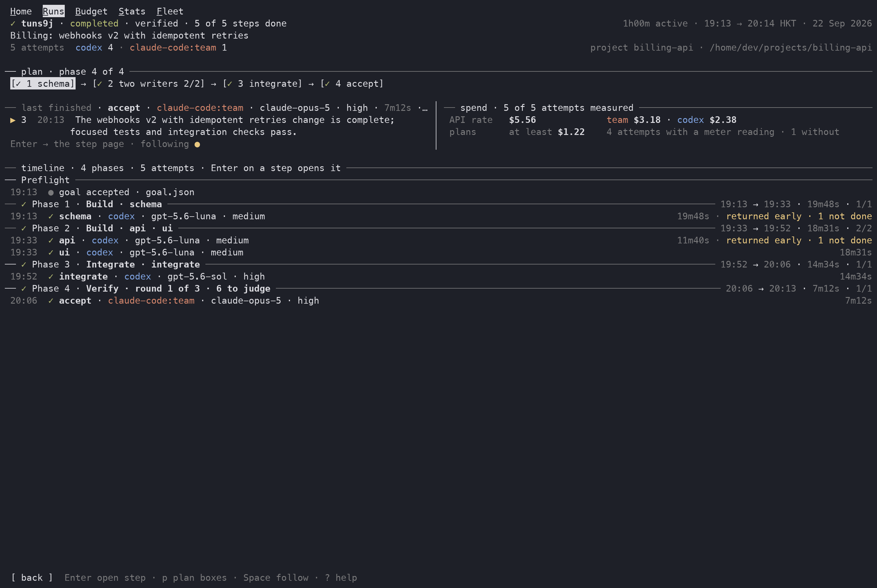The image size is (877, 588).
Task: Click the gray dot beside goal accepted
Action: 51,192
